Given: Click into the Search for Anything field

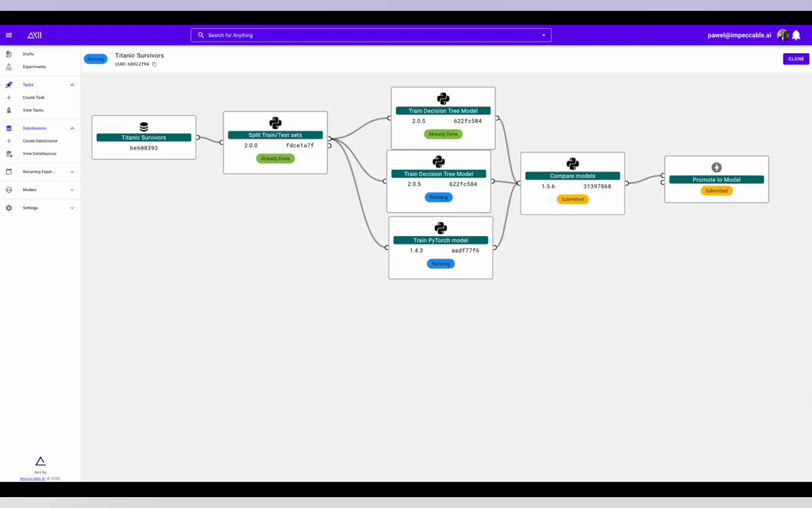Looking at the screenshot, I should [336, 35].
